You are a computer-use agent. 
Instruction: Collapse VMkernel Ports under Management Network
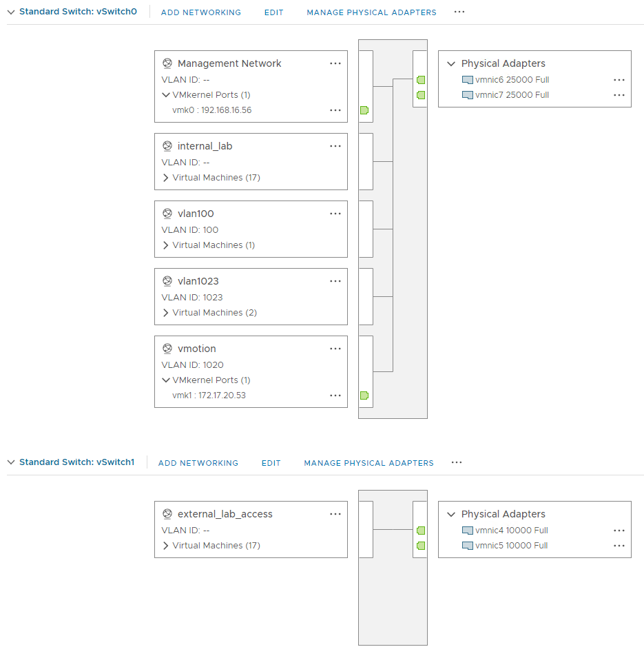[165, 94]
